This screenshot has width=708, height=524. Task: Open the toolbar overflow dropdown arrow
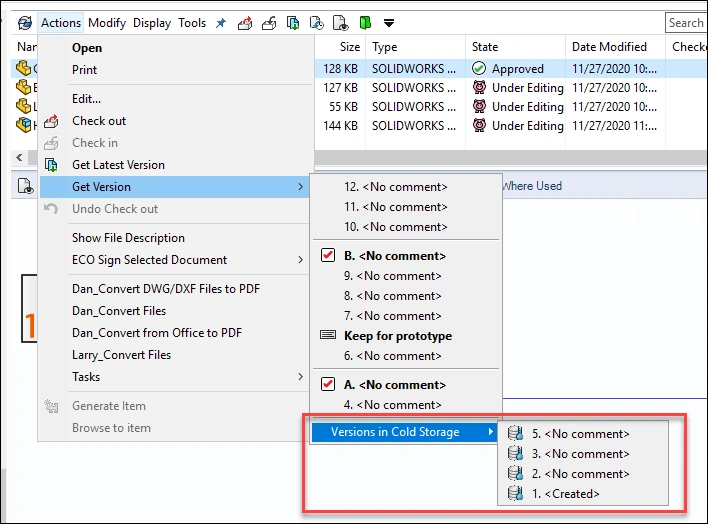point(389,23)
